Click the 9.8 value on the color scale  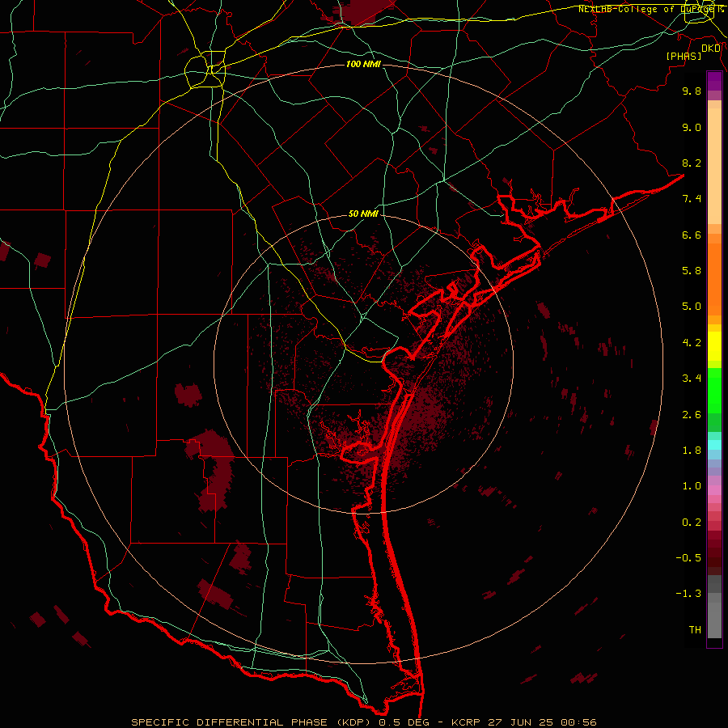click(692, 91)
